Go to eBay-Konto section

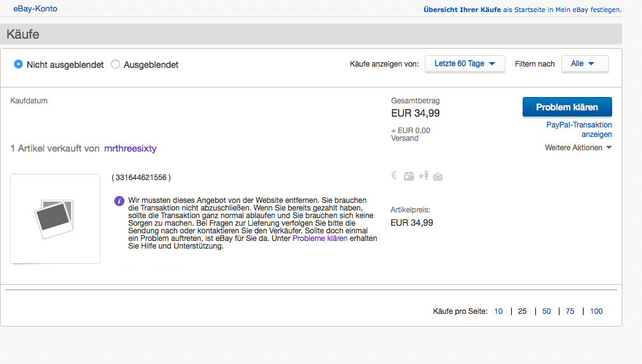(x=35, y=9)
